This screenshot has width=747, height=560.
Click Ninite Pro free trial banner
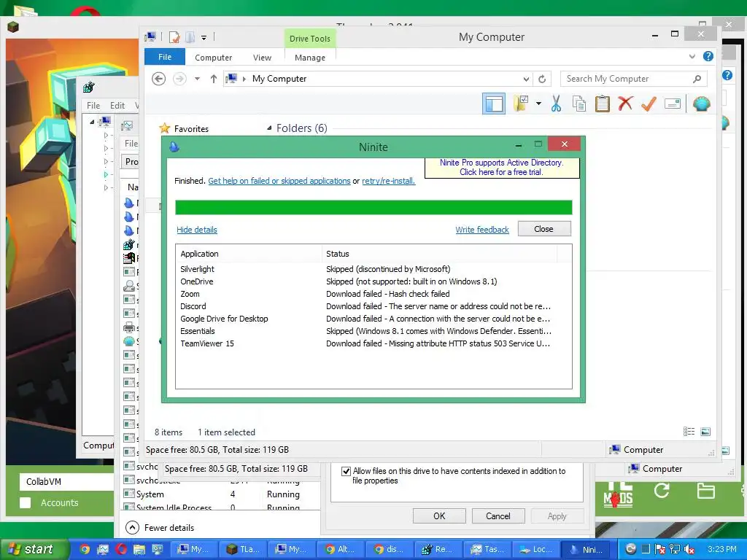pyautogui.click(x=502, y=167)
